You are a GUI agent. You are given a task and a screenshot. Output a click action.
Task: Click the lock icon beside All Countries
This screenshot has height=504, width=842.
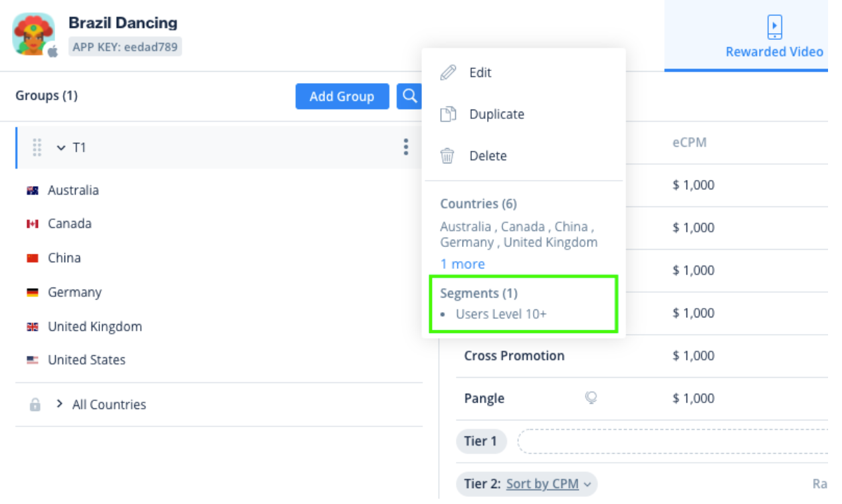click(35, 404)
